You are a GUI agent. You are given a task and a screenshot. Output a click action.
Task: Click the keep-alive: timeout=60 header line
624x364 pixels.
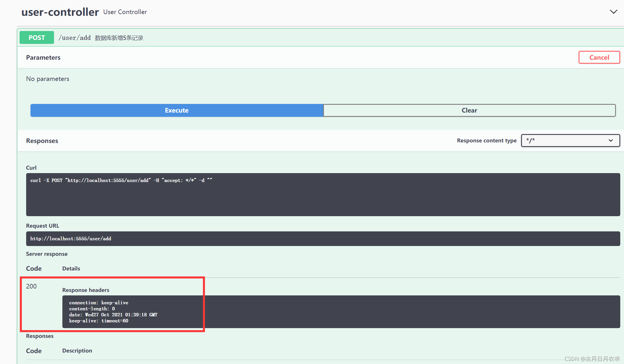[99, 321]
